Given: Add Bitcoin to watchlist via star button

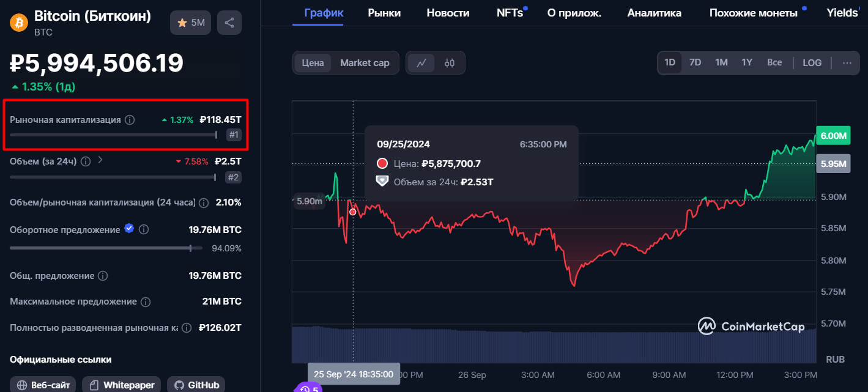Looking at the screenshot, I should tap(191, 23).
